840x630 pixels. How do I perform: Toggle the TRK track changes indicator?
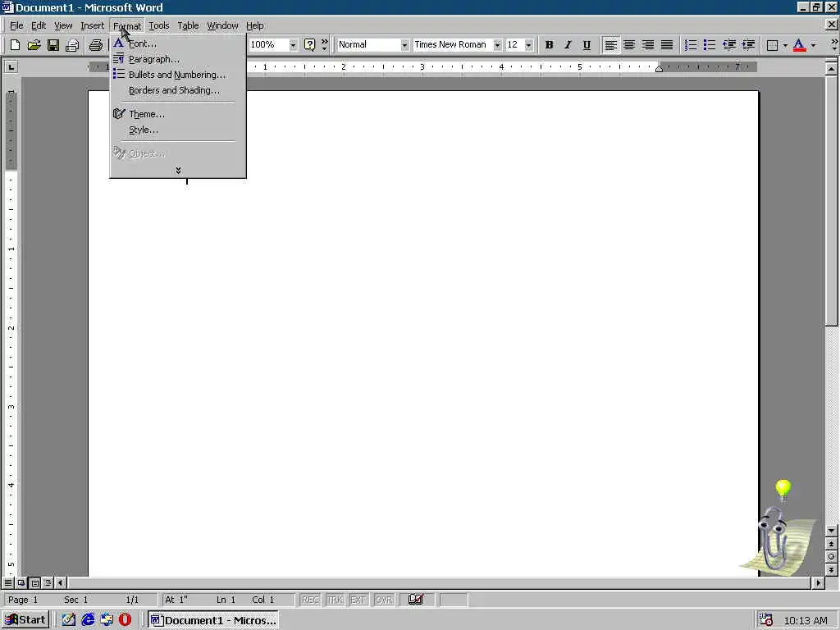pos(335,600)
